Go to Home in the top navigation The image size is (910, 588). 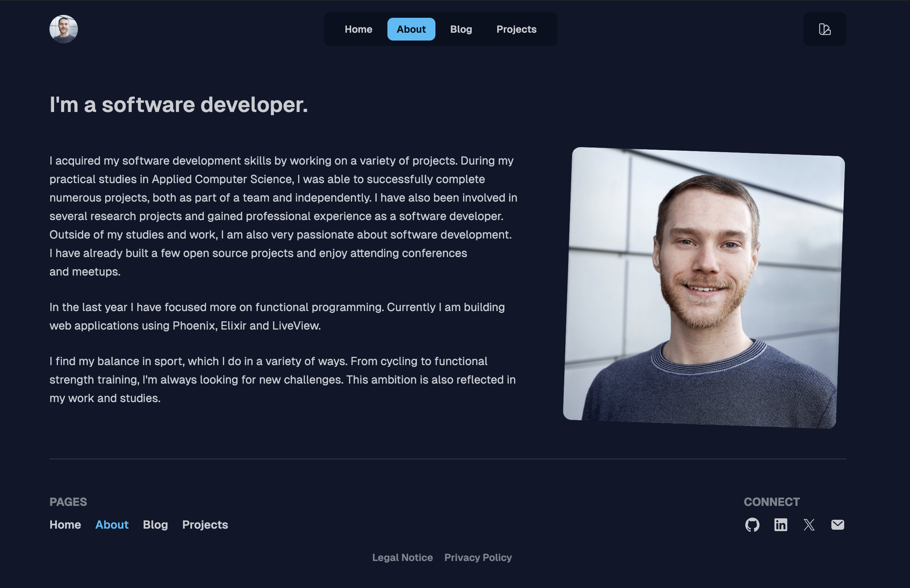[358, 29]
